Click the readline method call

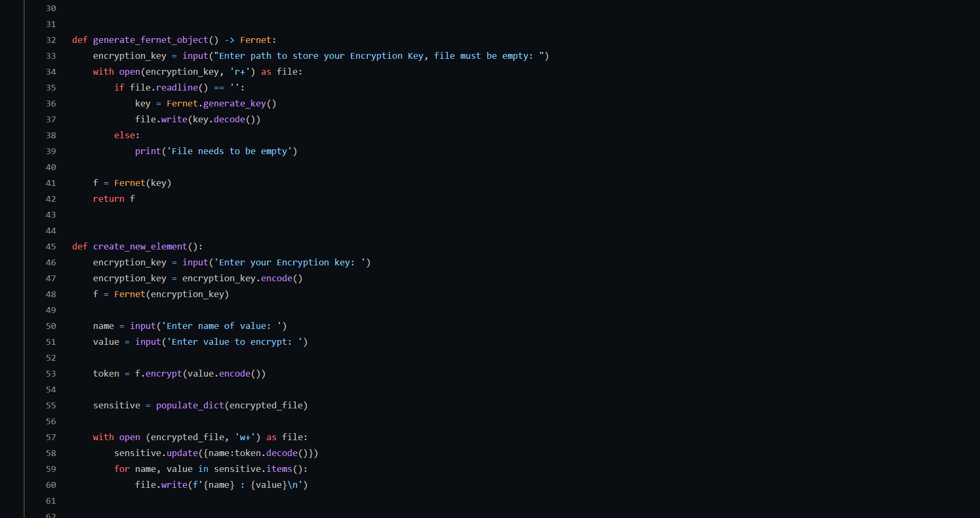pyautogui.click(x=177, y=88)
